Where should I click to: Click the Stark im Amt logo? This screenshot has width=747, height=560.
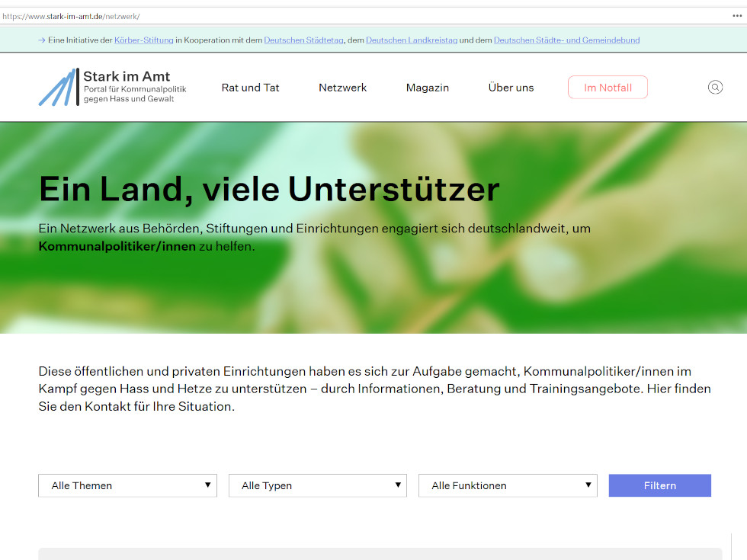[58, 88]
